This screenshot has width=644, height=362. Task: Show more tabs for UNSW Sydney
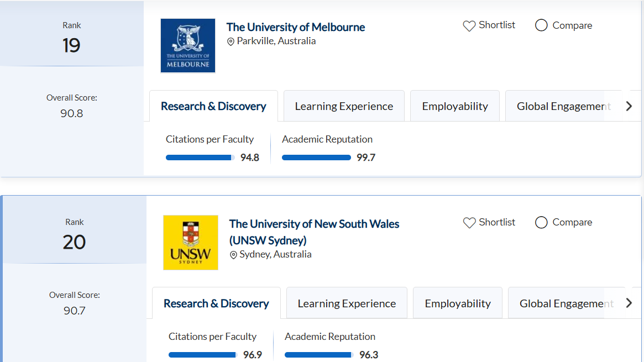[629, 303]
